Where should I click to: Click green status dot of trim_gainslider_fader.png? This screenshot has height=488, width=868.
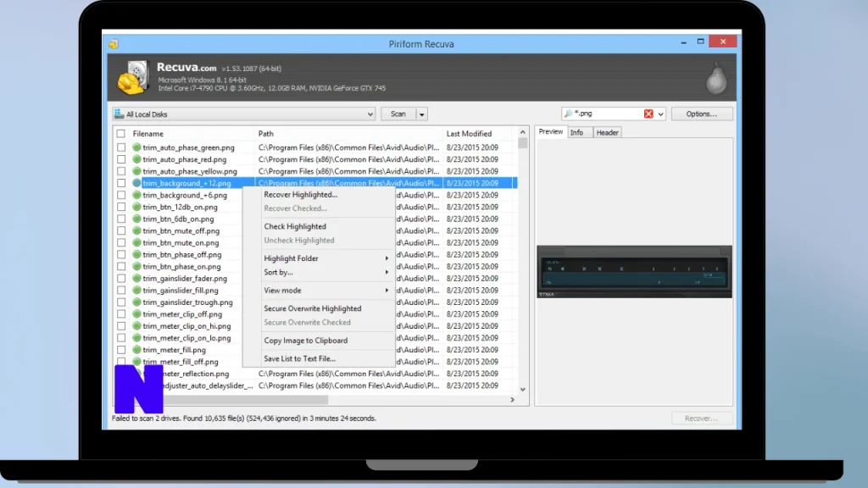click(136, 278)
